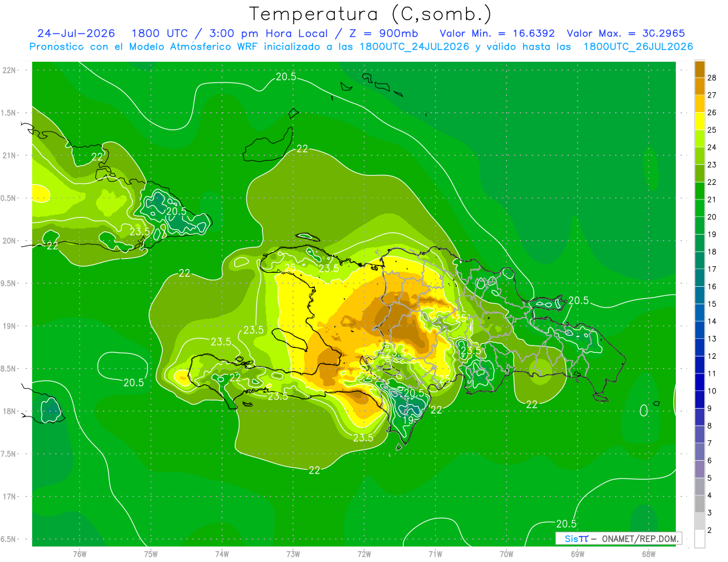728x562 pixels.
Task: Click the "71W" longitude axis label
Action: tap(435, 554)
